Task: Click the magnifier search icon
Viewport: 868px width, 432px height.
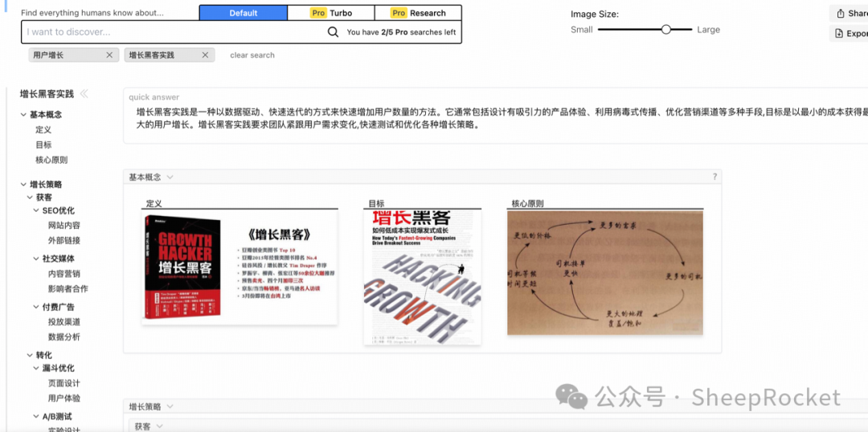Action: tap(333, 32)
